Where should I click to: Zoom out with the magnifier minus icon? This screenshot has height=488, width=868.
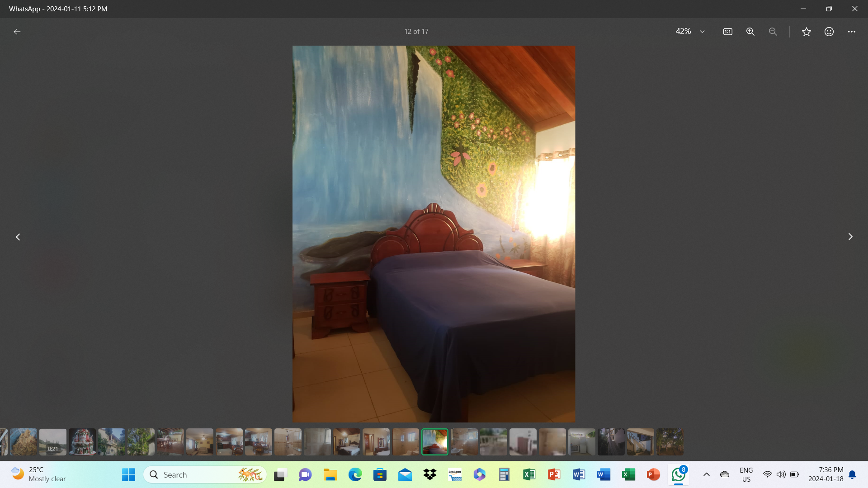(x=773, y=32)
